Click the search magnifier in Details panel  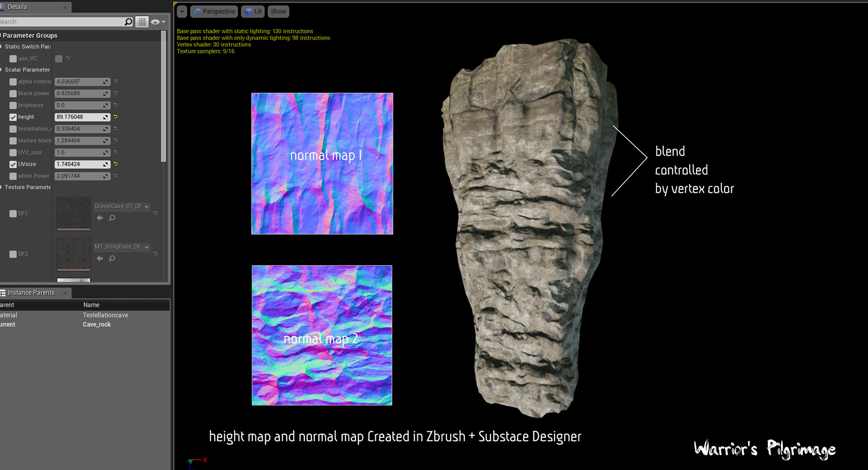point(128,22)
